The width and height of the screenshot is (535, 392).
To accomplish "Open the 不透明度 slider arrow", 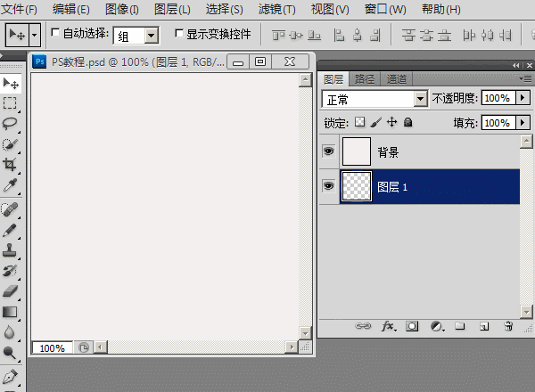I will [523, 98].
